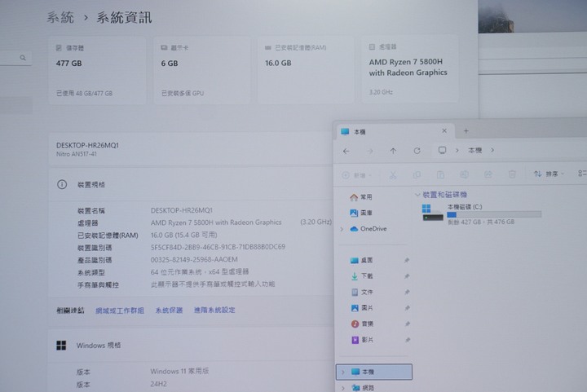Screen dimensions: 587x392
Task: Go up one folder level
Action: click(x=393, y=151)
